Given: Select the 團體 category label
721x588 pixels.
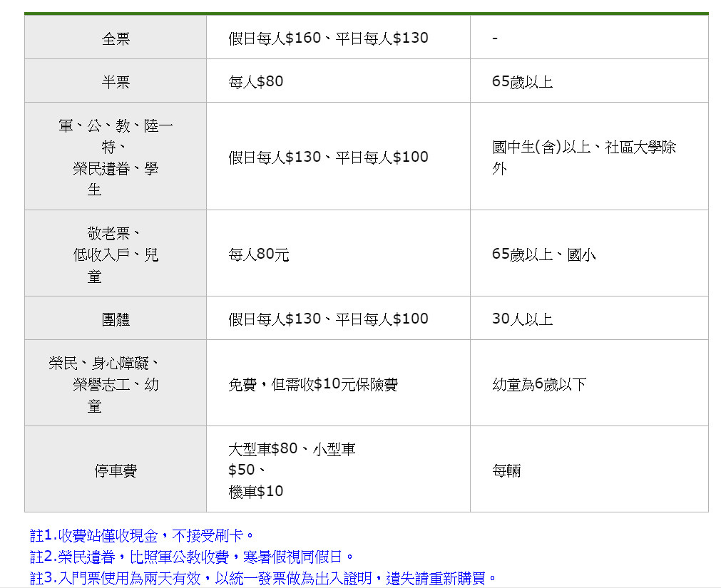Looking at the screenshot, I should point(114,318).
